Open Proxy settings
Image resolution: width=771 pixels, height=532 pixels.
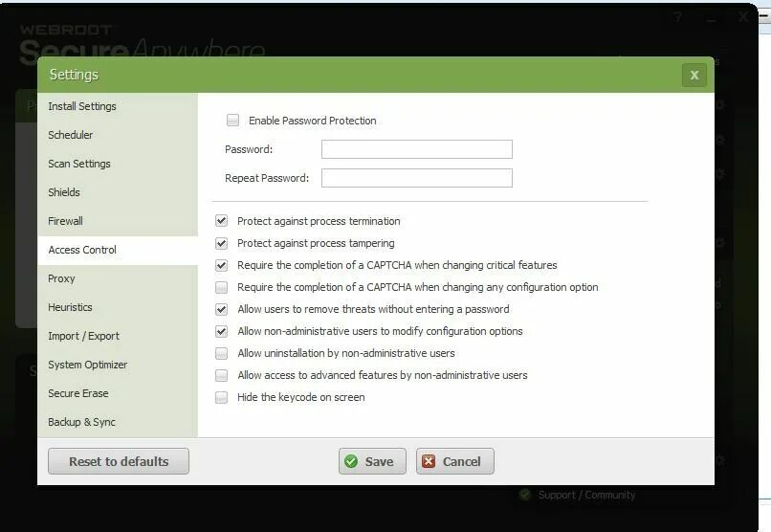click(118, 278)
